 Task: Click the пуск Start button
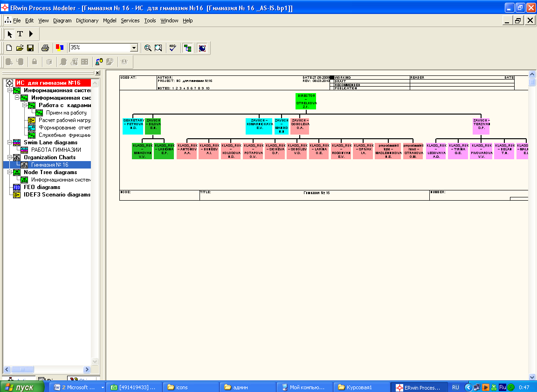pos(22,387)
